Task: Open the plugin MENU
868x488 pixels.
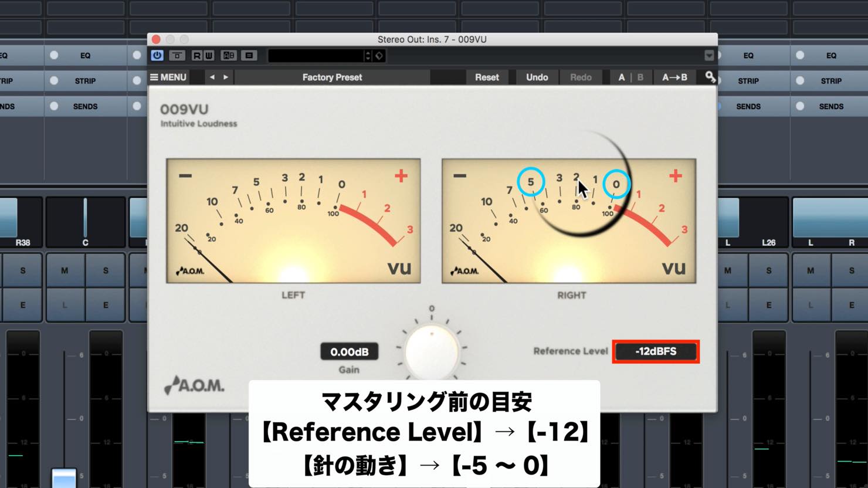Action: (168, 77)
